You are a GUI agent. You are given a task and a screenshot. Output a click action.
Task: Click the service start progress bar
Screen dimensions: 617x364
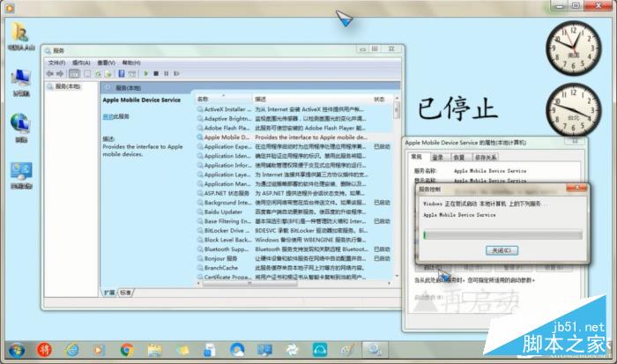tap(503, 235)
